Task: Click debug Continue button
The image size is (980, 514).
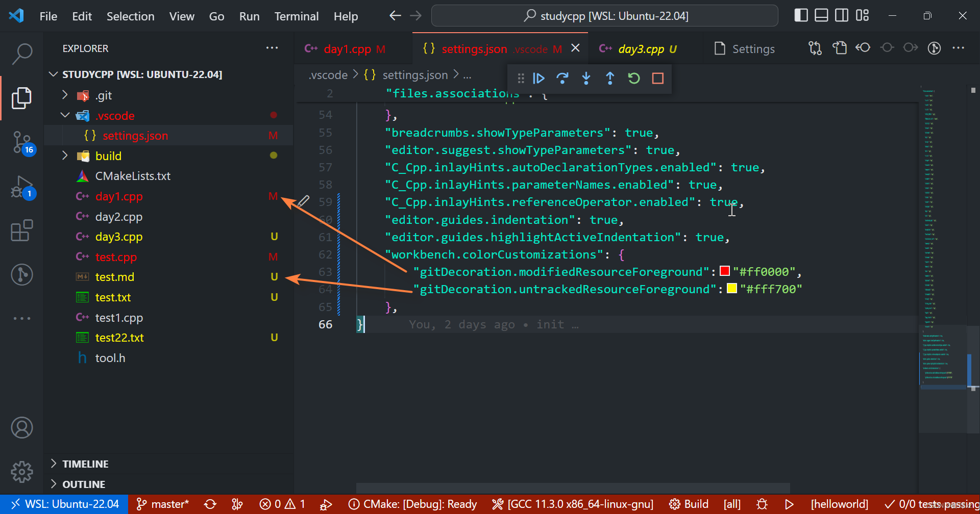Action: [538, 79]
